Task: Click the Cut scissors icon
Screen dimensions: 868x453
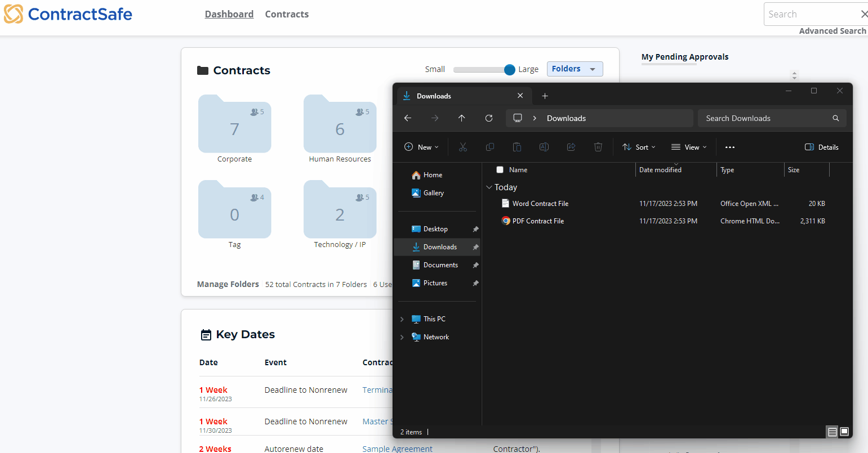Action: [463, 147]
